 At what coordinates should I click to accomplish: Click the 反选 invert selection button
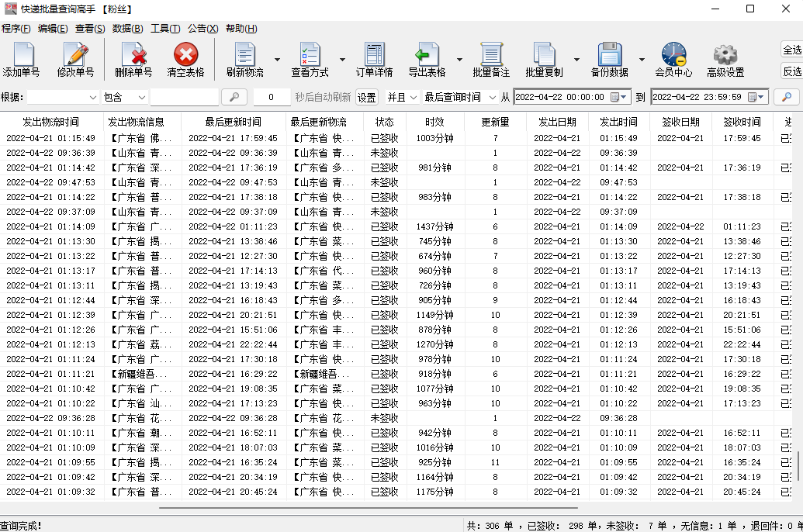(x=791, y=71)
